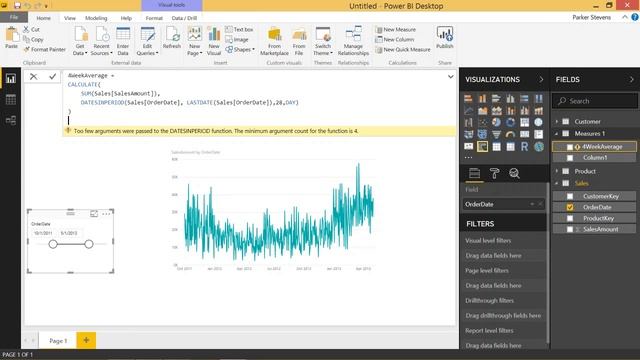Open the Fields well pane
Image resolution: width=640 pixels, height=360 pixels.
(x=474, y=173)
